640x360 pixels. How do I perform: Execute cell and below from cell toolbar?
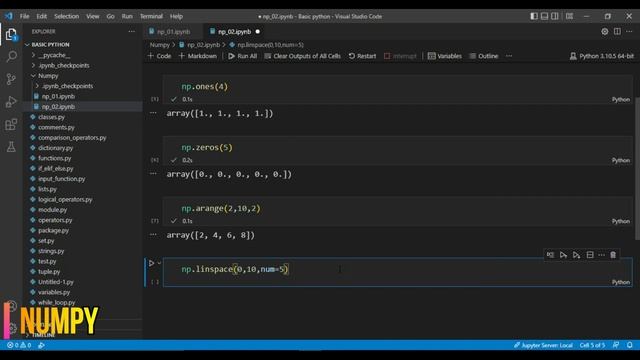576,255
